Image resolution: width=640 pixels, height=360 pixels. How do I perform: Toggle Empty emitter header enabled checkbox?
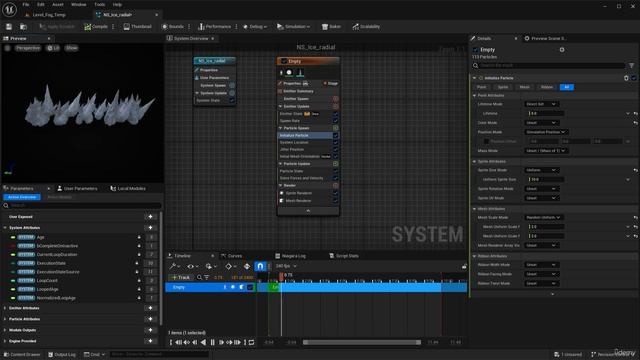pos(284,61)
